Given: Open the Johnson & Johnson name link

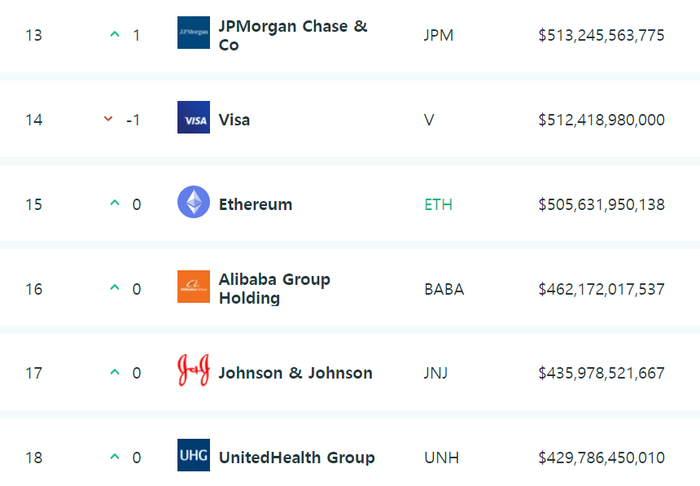Looking at the screenshot, I should click(x=295, y=373).
